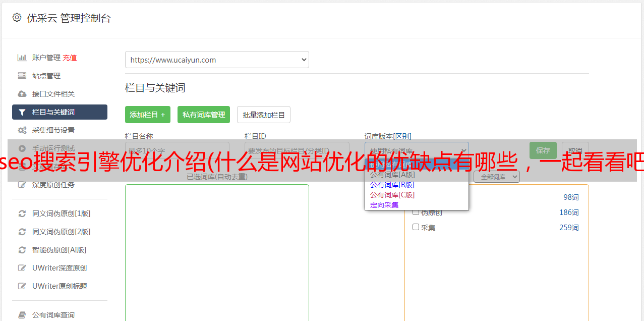
Task: Open UWriter深度原创 sidebar item
Action: (x=60, y=268)
